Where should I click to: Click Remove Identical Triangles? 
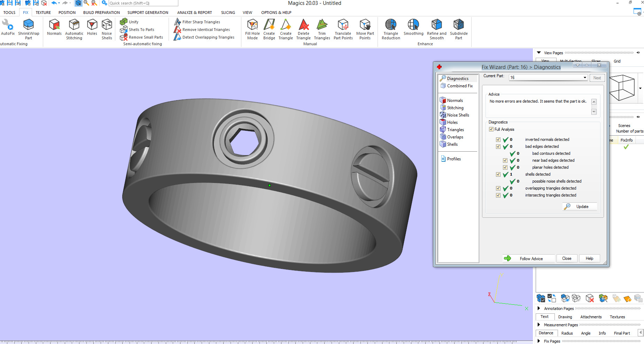point(202,30)
